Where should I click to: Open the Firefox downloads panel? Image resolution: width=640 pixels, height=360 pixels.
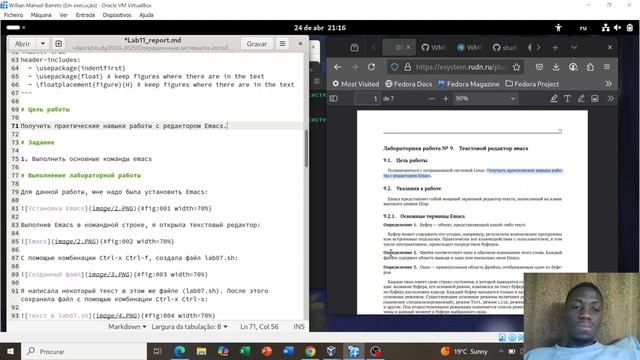pyautogui.click(x=556, y=67)
